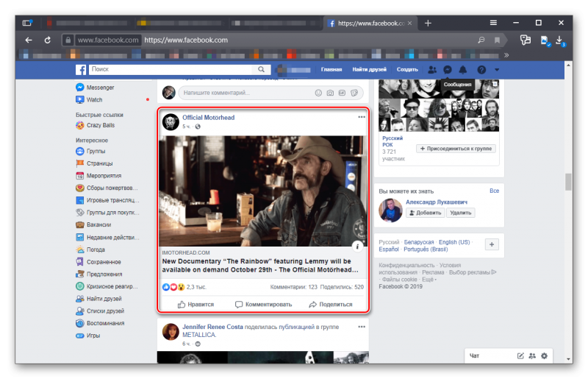Click Главная in top bar

331,69
